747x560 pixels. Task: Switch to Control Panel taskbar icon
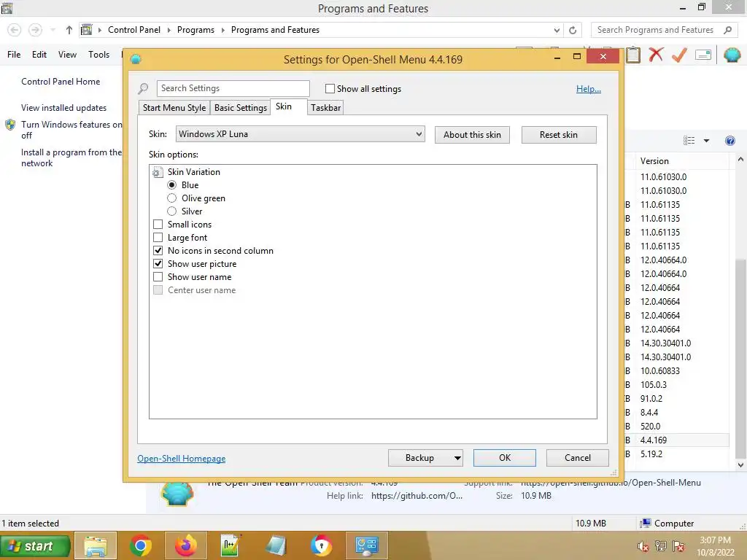tap(367, 545)
